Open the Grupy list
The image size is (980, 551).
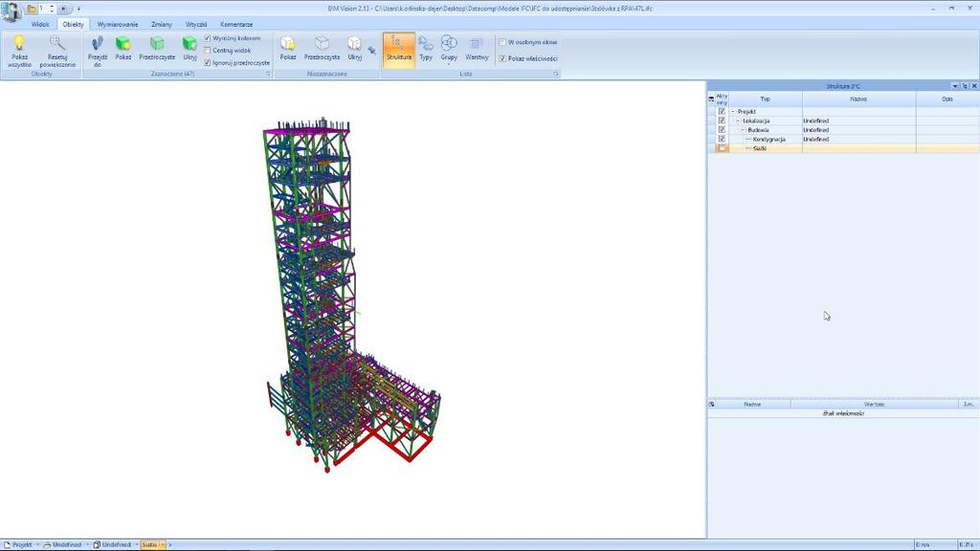coord(449,50)
